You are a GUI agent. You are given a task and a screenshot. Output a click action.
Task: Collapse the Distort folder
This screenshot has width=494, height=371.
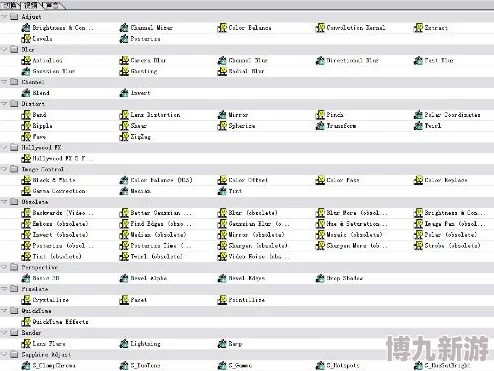(x=4, y=104)
